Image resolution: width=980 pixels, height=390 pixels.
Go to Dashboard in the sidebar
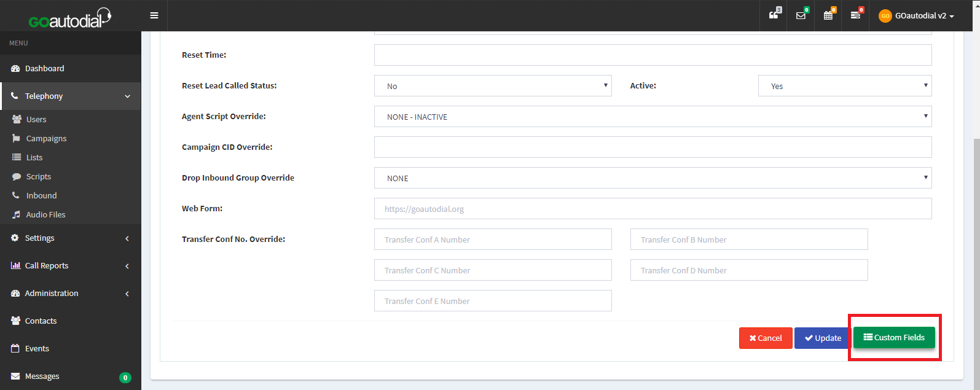71,68
